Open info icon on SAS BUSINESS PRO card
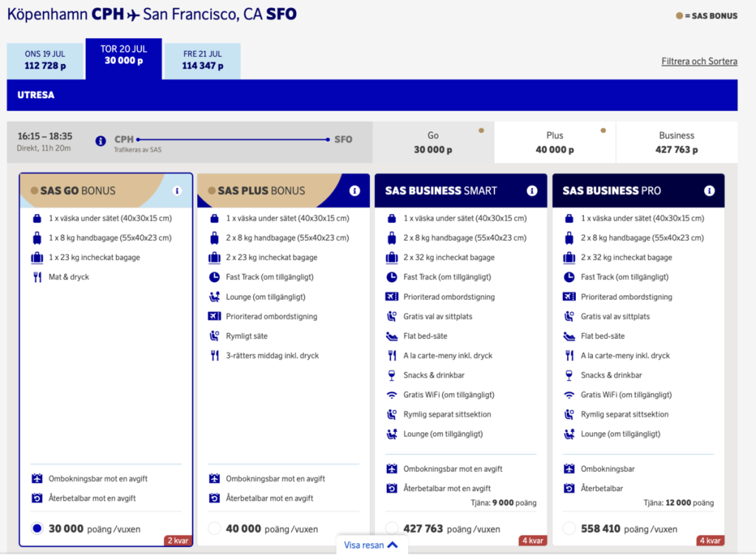 coord(709,191)
